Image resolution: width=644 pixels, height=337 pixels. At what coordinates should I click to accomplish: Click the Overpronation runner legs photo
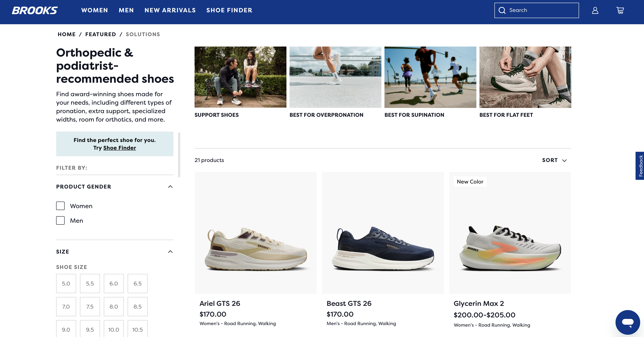(335, 77)
